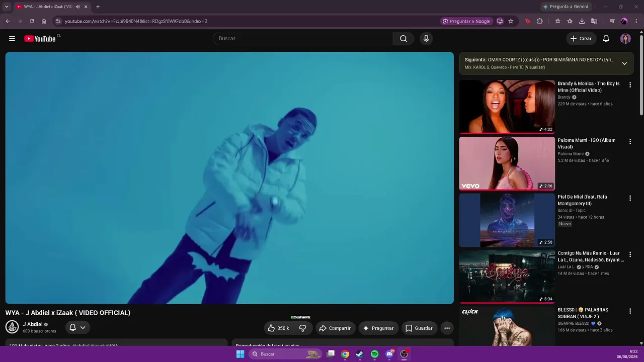
Task: Open more actions for the video
Action: (447, 328)
